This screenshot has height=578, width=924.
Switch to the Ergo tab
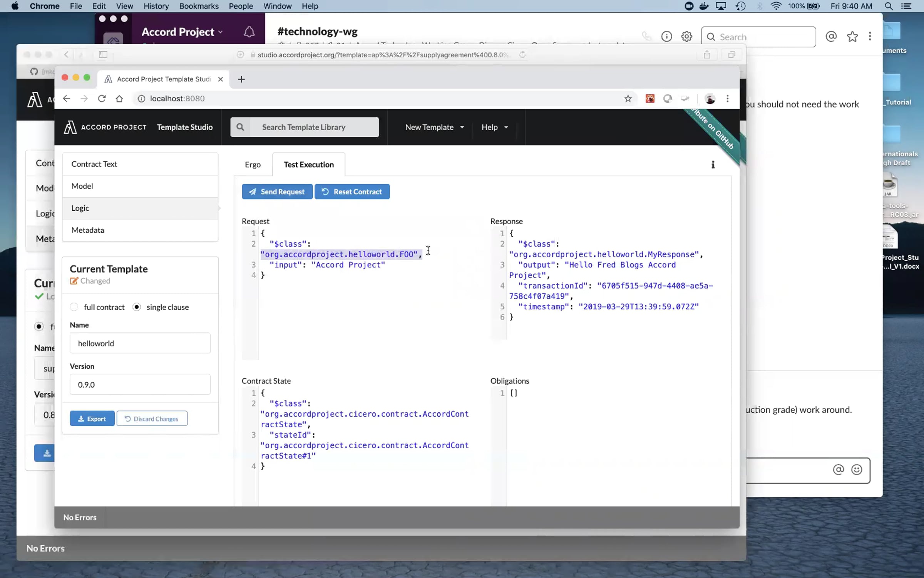tap(253, 165)
